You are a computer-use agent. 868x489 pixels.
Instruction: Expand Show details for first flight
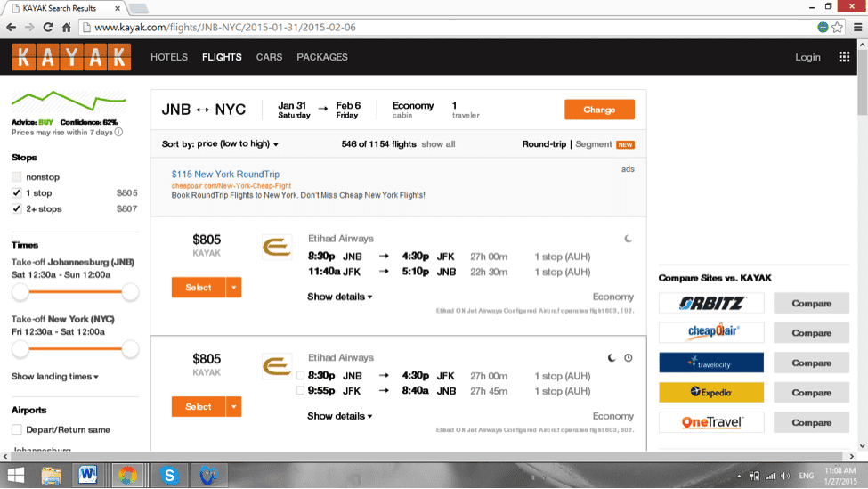pos(339,297)
